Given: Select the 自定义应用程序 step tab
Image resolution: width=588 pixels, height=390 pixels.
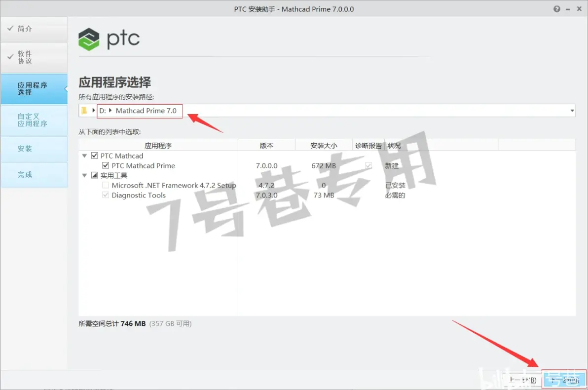Looking at the screenshot, I should pyautogui.click(x=34, y=120).
